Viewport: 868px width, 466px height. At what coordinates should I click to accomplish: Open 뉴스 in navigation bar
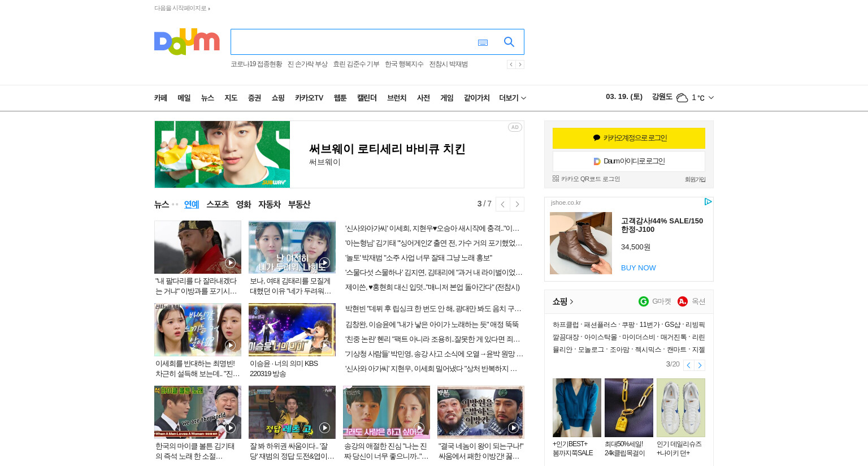[207, 98]
